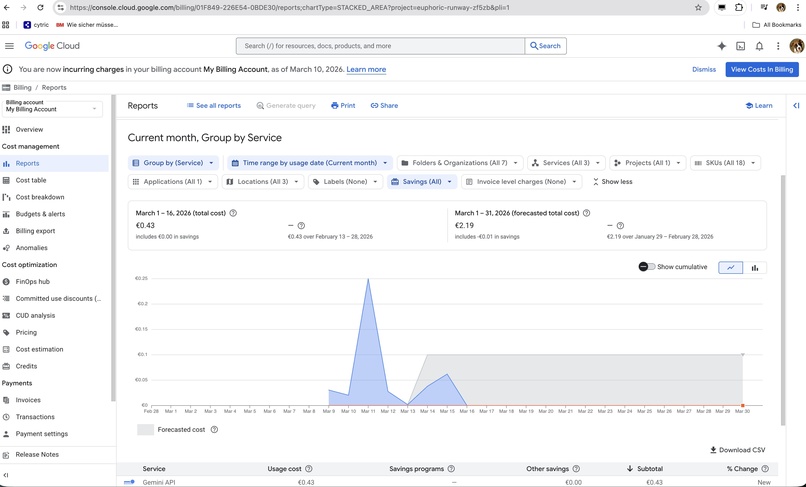The image size is (806, 487).
Task: Show help for total cost question mark
Action: point(233,213)
